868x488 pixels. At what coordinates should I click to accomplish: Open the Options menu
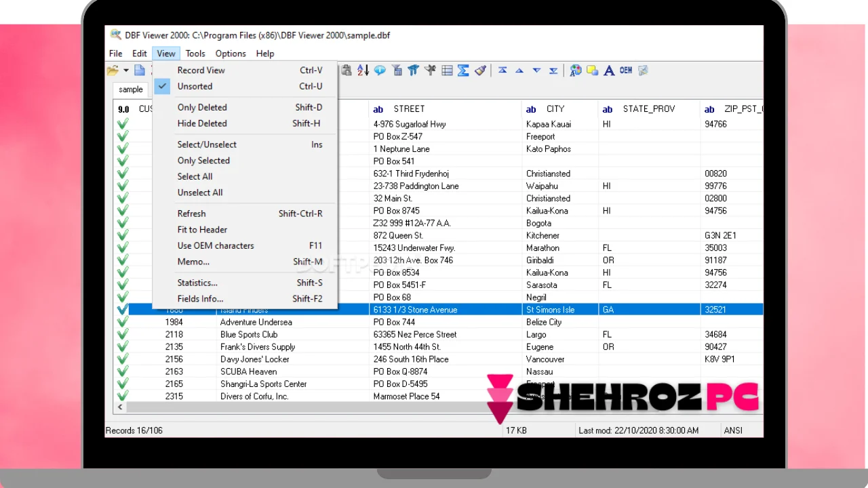pos(231,54)
